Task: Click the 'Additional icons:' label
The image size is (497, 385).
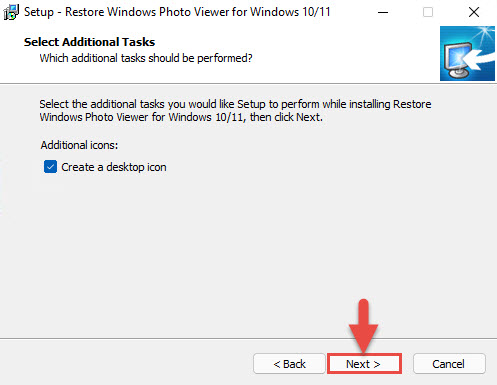Action: pos(79,145)
